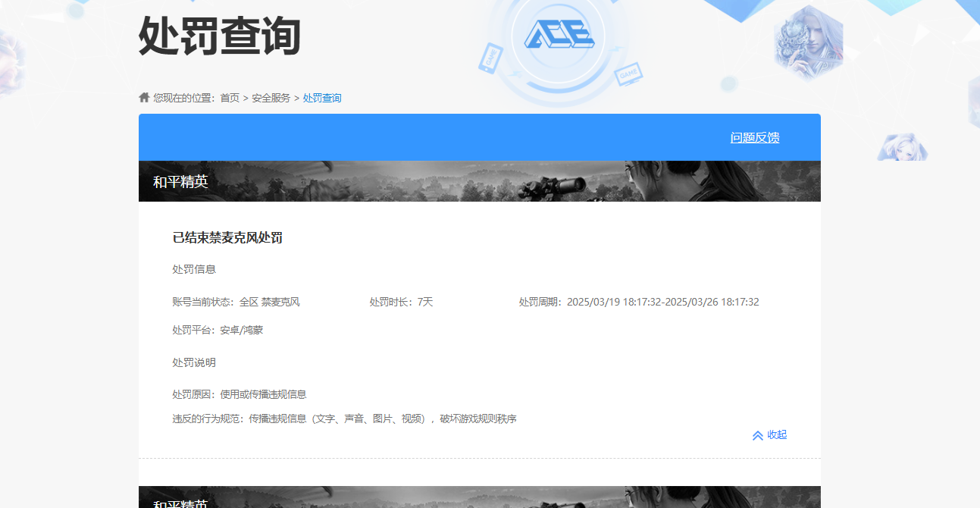
Task: Click the 处罚查询 breadcrumb entry
Action: [321, 97]
